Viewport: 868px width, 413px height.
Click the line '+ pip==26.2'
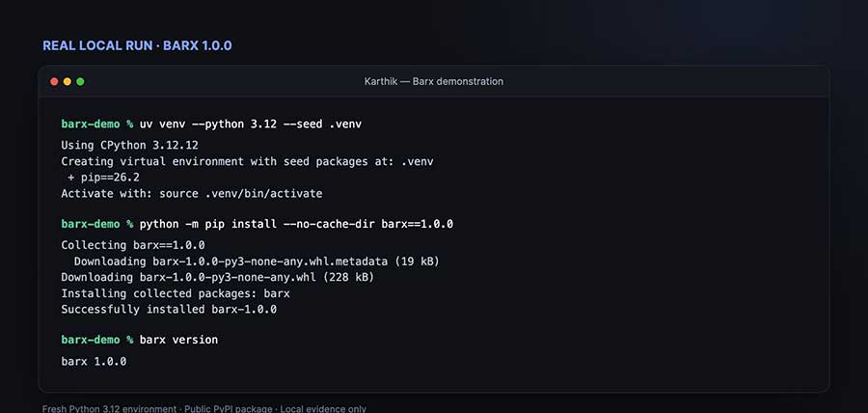103,178
